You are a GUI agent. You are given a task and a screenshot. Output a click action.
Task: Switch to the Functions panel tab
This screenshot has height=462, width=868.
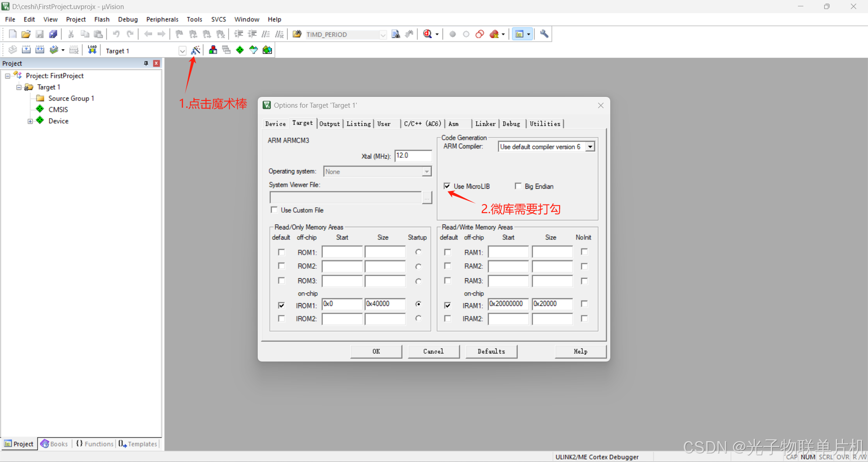[95, 444]
